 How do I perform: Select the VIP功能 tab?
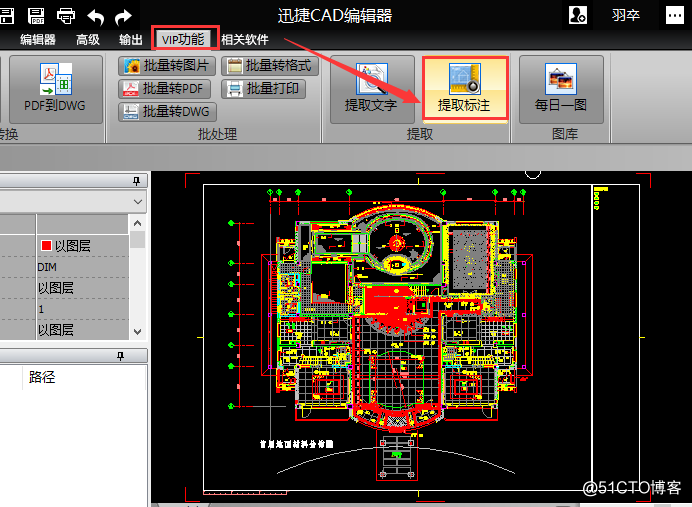coord(185,39)
